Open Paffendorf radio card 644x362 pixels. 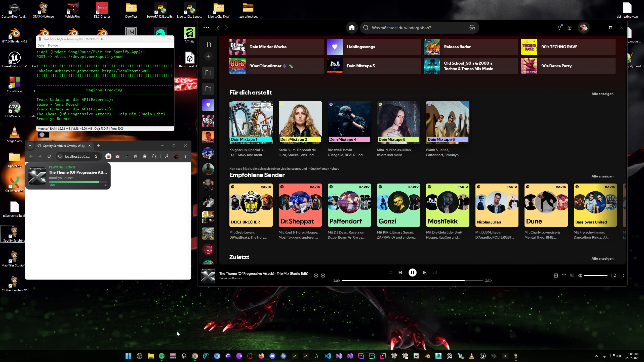click(x=349, y=211)
